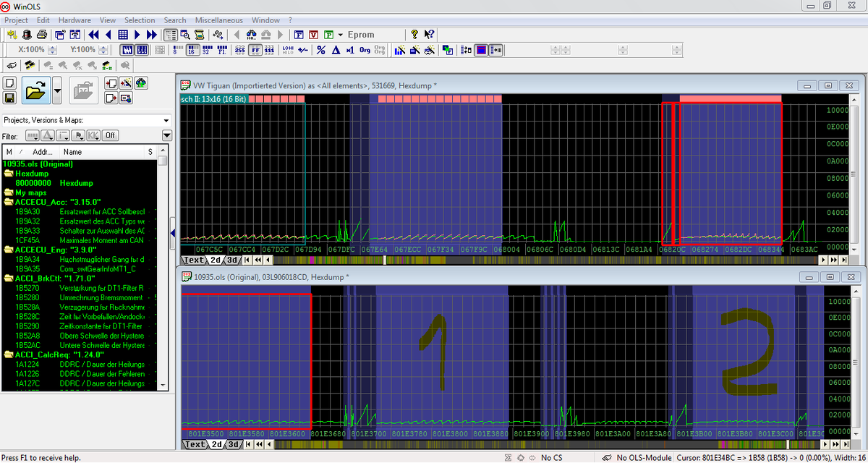This screenshot has width=868, height=463.
Task: Toggle the FF hexadecimal number format
Action: pos(255,50)
